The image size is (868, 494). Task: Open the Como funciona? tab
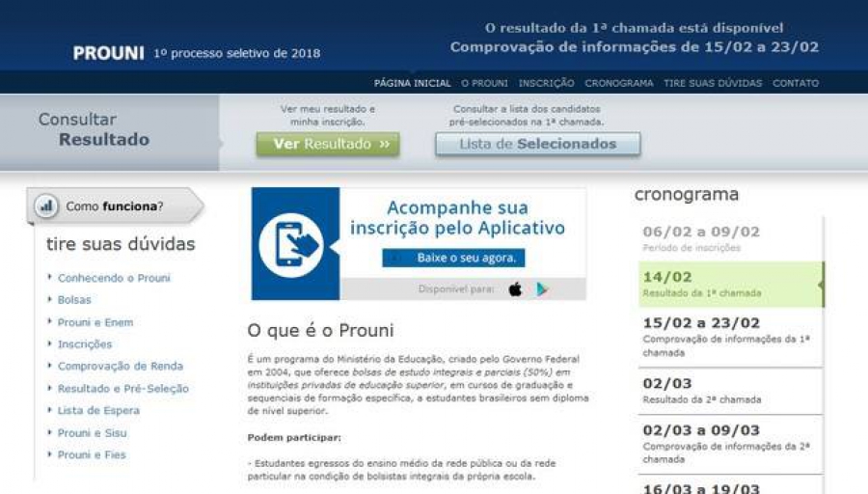[x=115, y=206]
